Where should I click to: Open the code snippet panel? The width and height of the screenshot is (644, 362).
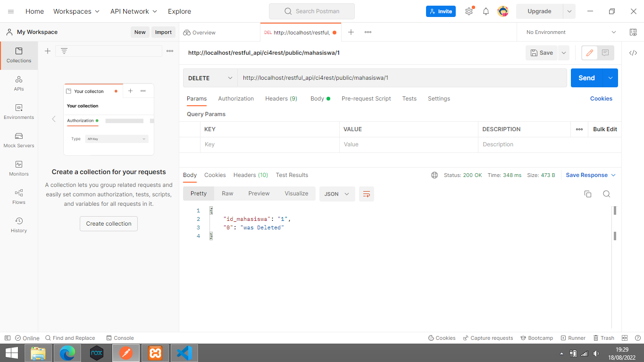[633, 53]
